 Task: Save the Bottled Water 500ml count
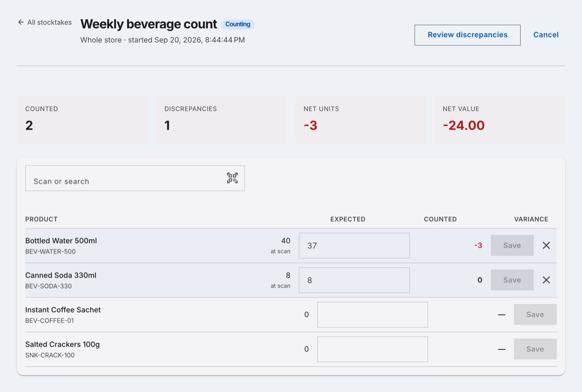pyautogui.click(x=512, y=245)
